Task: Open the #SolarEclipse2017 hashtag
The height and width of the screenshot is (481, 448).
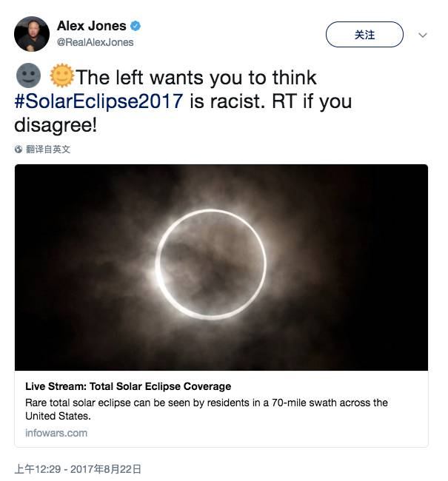Action: 98,101
